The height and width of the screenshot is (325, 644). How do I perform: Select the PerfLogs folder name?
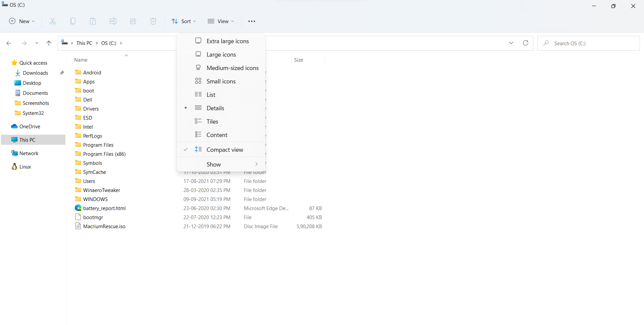click(x=93, y=136)
